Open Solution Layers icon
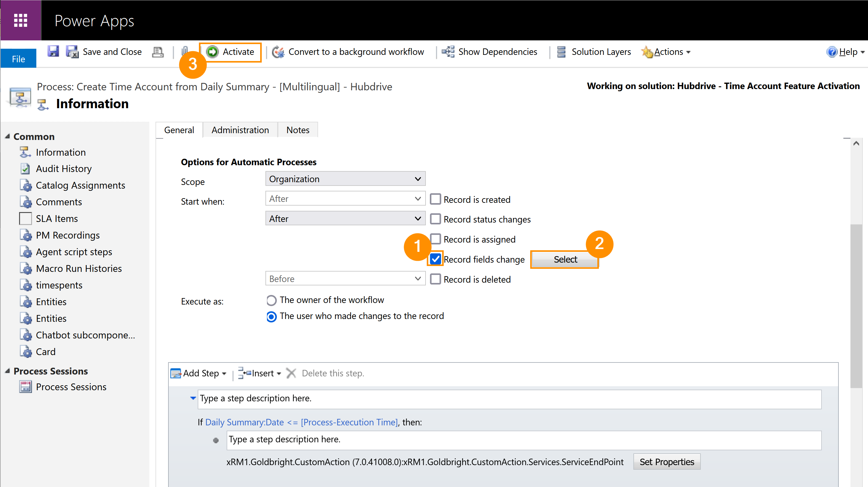Image resolution: width=868 pixels, height=487 pixels. [561, 51]
